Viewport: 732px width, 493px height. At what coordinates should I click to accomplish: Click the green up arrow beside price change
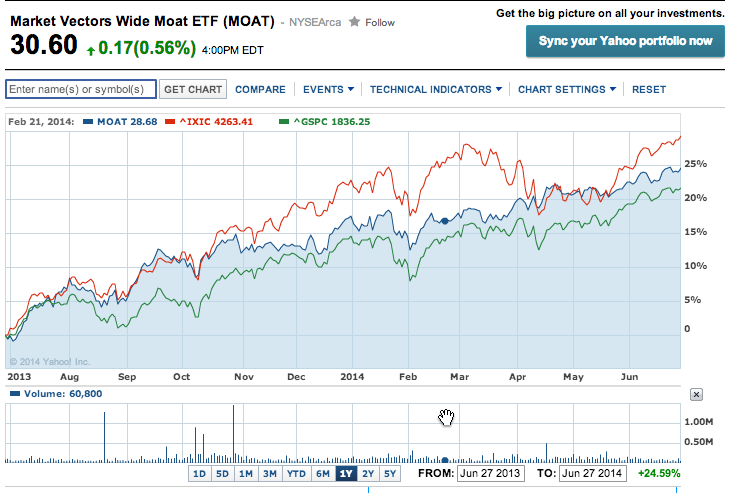[x=91, y=50]
